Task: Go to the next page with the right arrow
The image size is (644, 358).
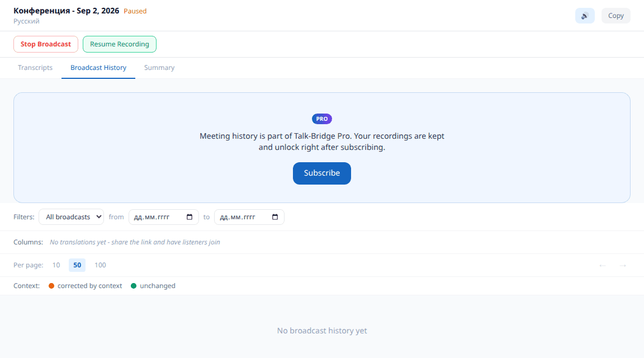Action: pos(623,266)
